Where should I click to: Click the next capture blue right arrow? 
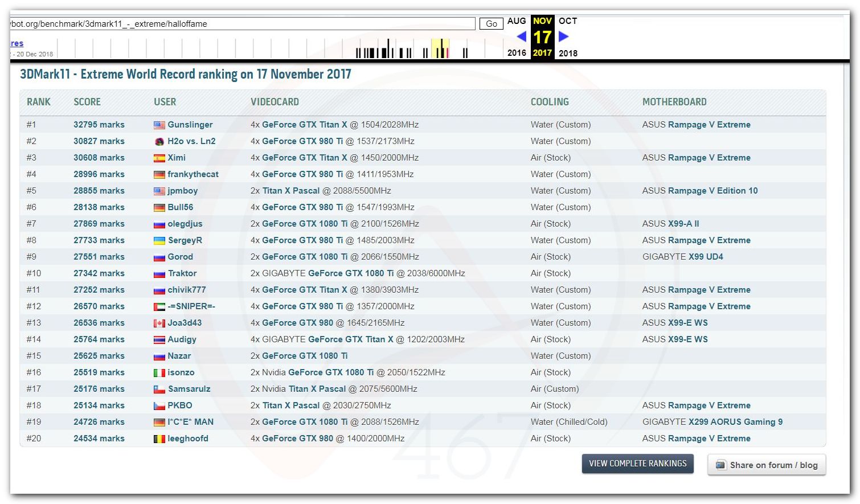[563, 36]
